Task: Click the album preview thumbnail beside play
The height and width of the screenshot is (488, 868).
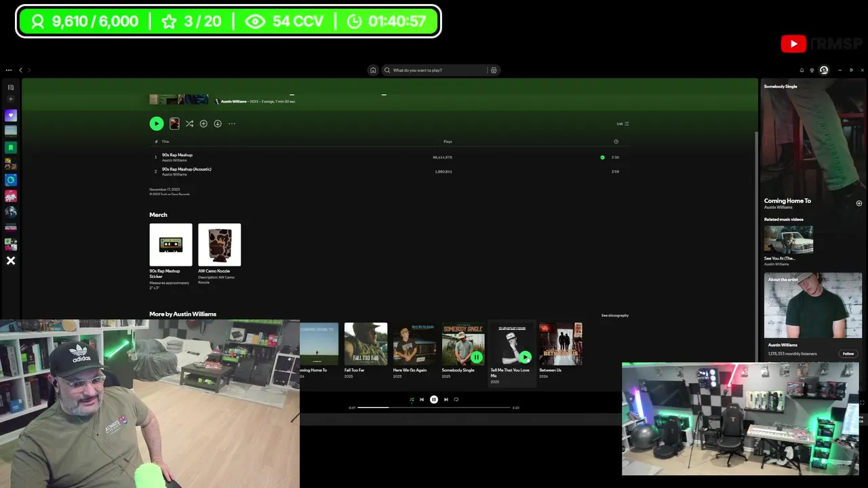Action: pos(174,123)
